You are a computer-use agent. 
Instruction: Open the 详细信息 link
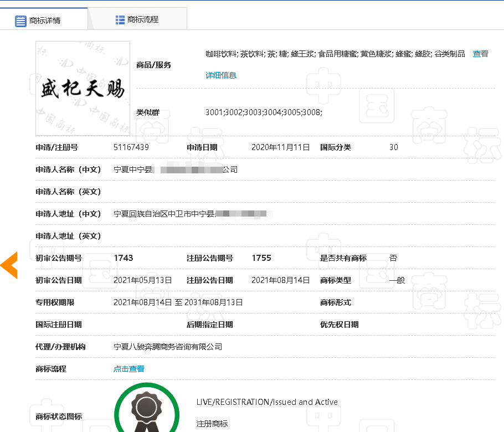point(221,75)
